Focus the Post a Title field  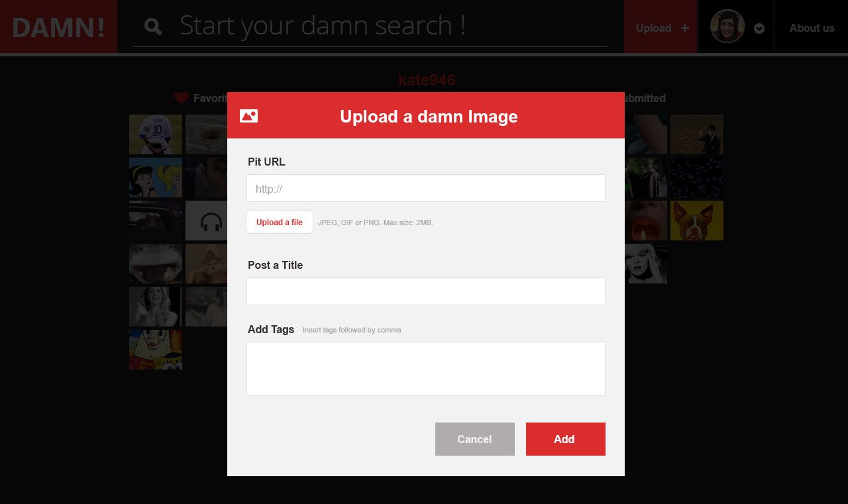pyautogui.click(x=426, y=291)
